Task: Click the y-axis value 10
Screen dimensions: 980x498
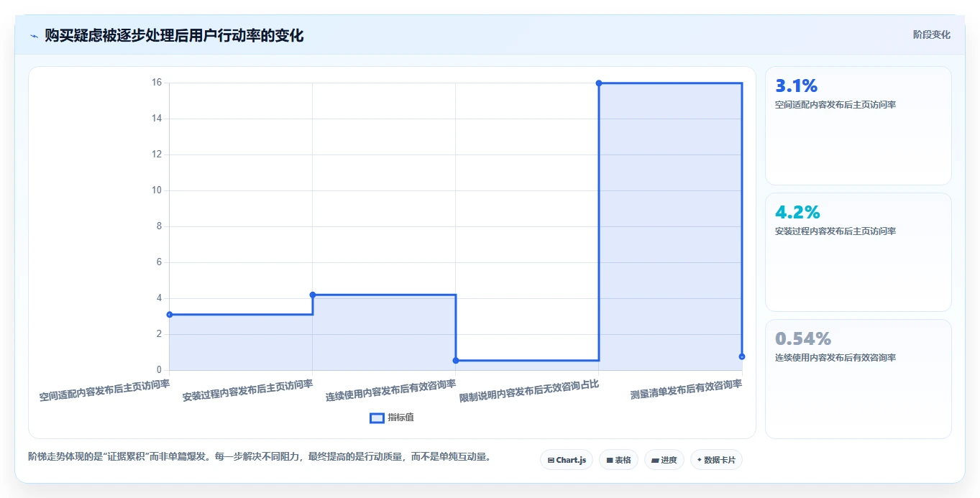Action: [x=157, y=190]
